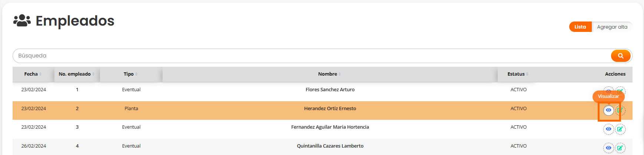Edit employee Quintanilla Cazares Lamberto
This screenshot has width=644, height=155.
click(x=620, y=148)
